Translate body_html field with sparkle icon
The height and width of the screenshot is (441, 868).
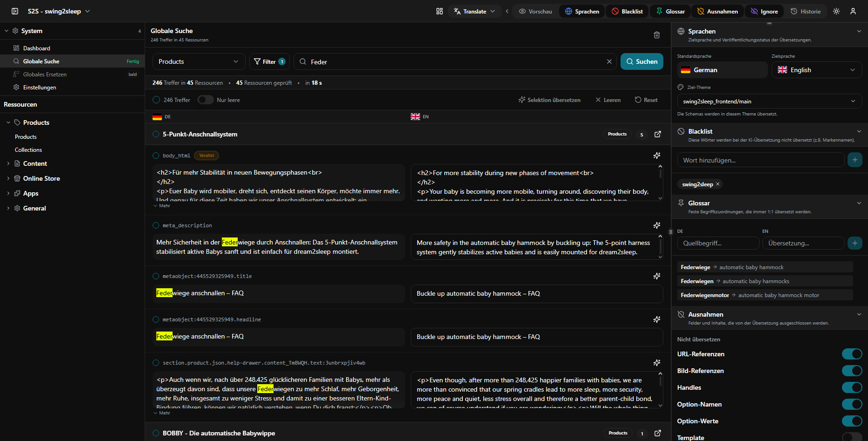(x=657, y=156)
